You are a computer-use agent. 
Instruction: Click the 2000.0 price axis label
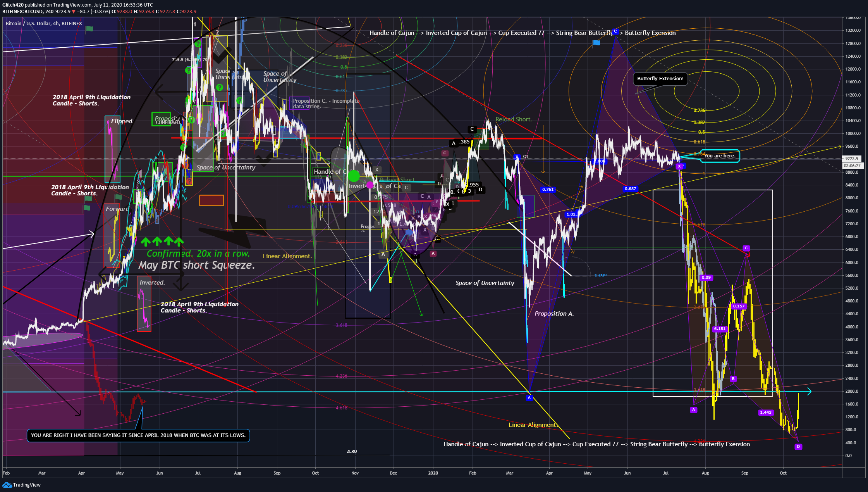[x=851, y=391]
